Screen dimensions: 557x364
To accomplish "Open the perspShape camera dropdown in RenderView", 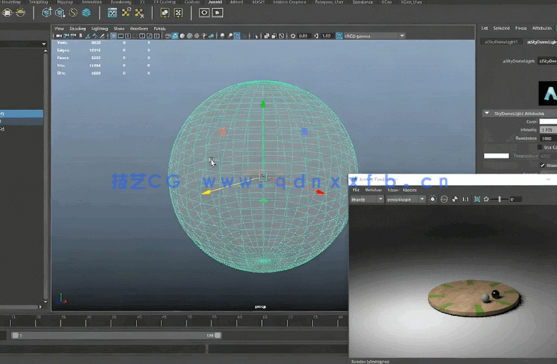I will 406,199.
